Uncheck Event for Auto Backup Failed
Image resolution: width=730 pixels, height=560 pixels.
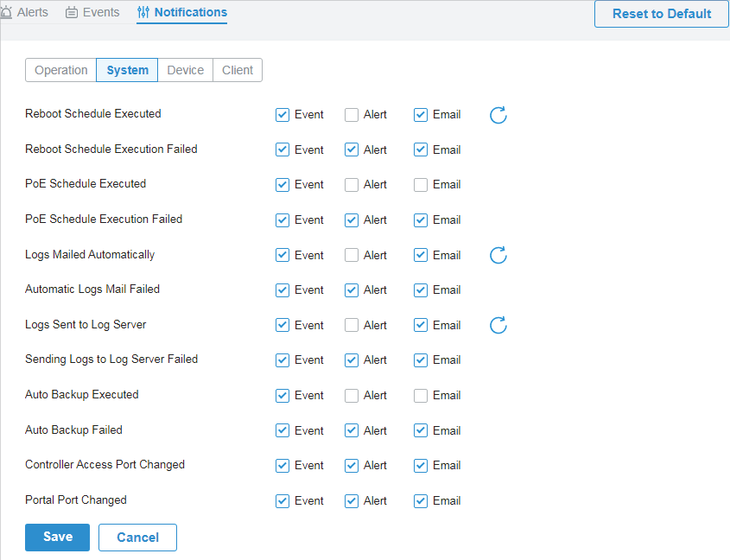point(282,430)
